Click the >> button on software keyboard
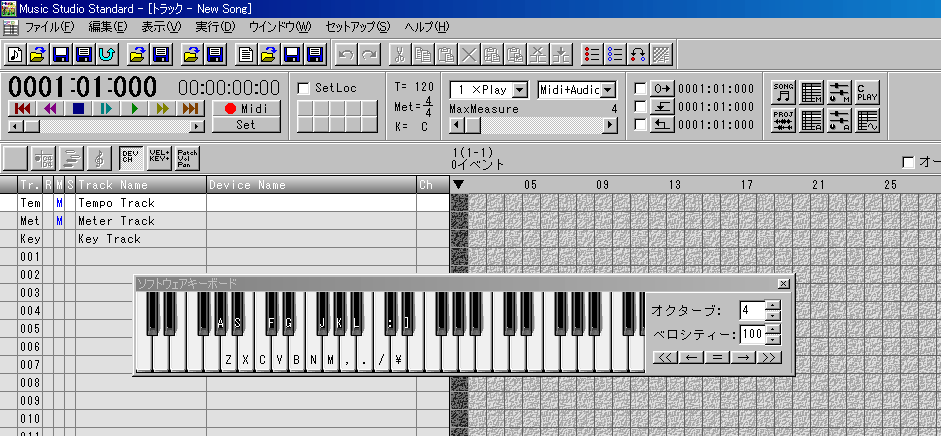The height and width of the screenshot is (436, 941). pyautogui.click(x=768, y=357)
